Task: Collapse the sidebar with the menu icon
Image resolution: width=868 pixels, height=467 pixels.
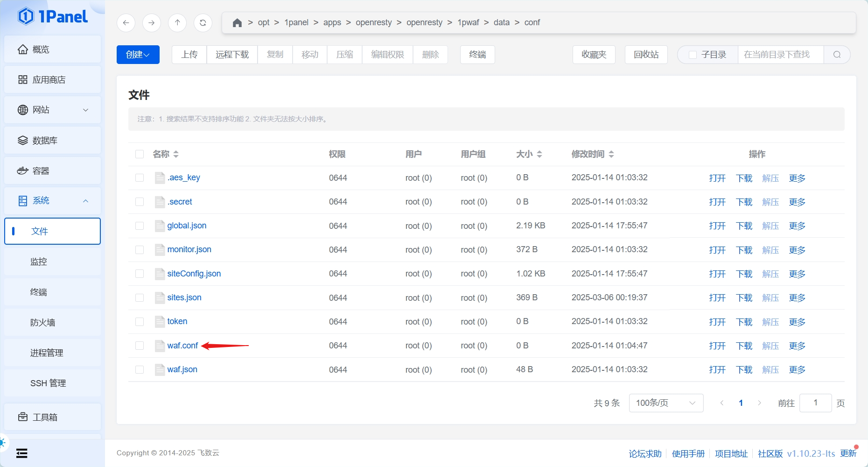Action: pos(22,453)
